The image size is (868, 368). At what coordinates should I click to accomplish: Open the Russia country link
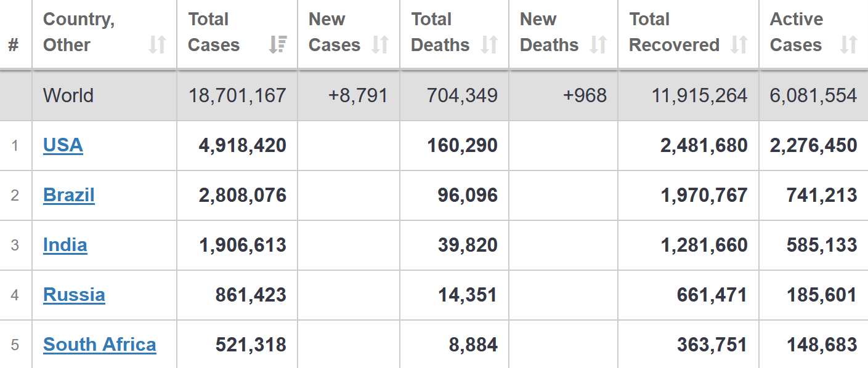(74, 295)
